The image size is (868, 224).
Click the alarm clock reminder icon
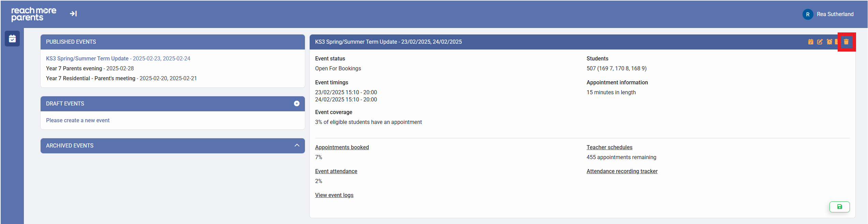click(x=829, y=42)
